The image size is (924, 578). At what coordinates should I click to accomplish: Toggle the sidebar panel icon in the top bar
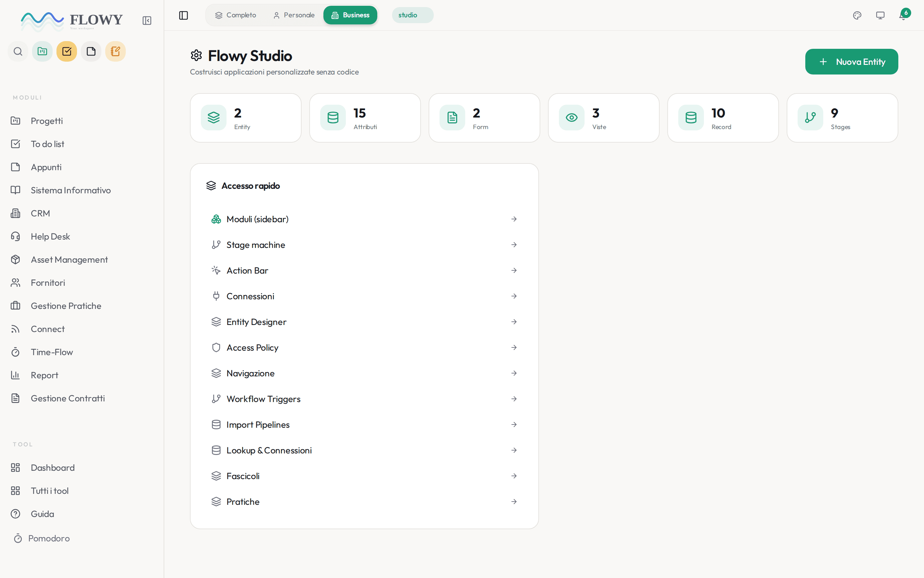coord(184,15)
